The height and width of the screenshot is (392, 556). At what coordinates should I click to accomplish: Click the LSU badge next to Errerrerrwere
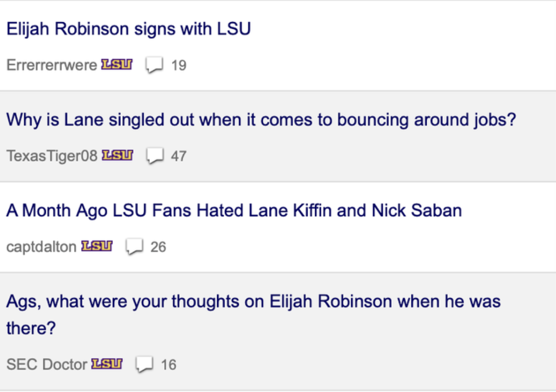coord(117,64)
